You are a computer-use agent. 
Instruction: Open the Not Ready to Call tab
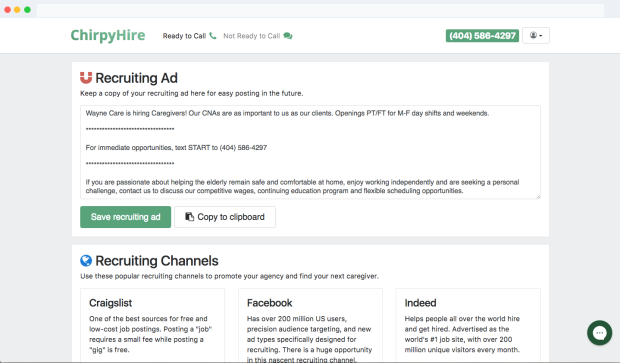(257, 36)
